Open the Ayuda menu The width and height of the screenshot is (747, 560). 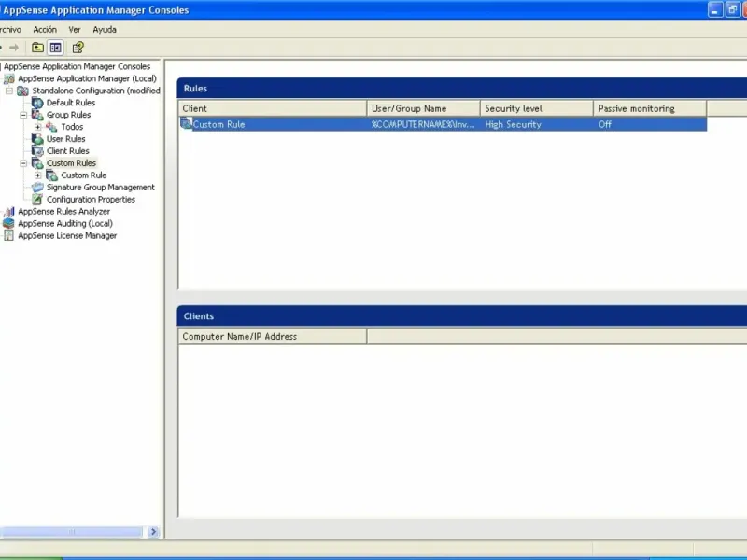click(105, 30)
